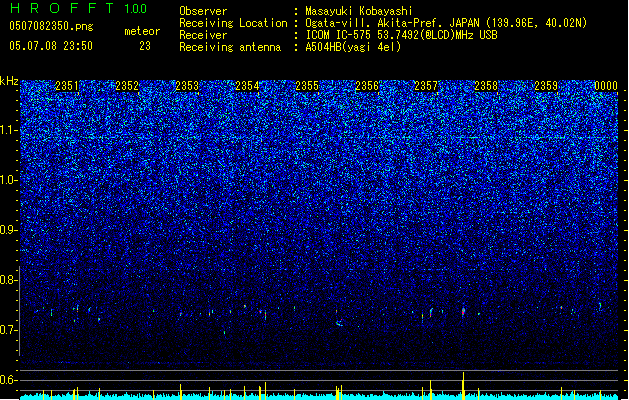Click the 2351 time marker
The image size is (629, 400).
[67, 86]
